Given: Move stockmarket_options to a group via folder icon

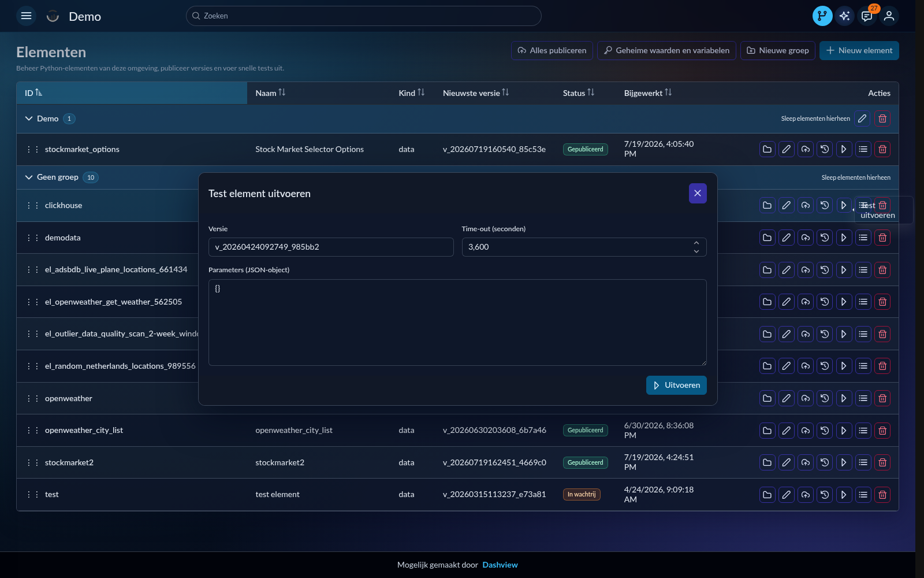Looking at the screenshot, I should (x=767, y=149).
